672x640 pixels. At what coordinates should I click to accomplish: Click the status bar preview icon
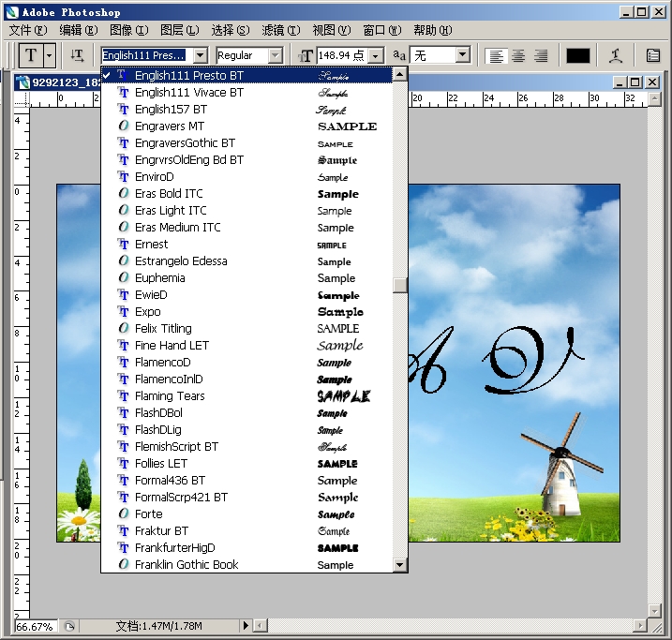click(x=69, y=626)
